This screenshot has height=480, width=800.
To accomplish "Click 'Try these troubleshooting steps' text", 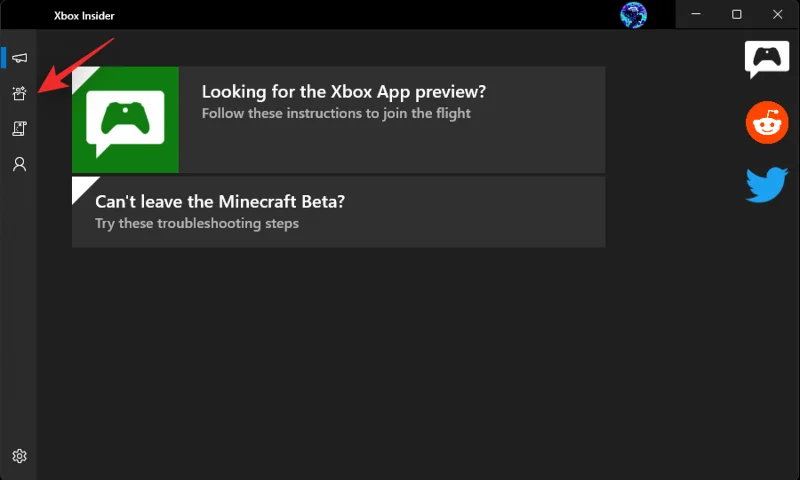I will tap(197, 223).
